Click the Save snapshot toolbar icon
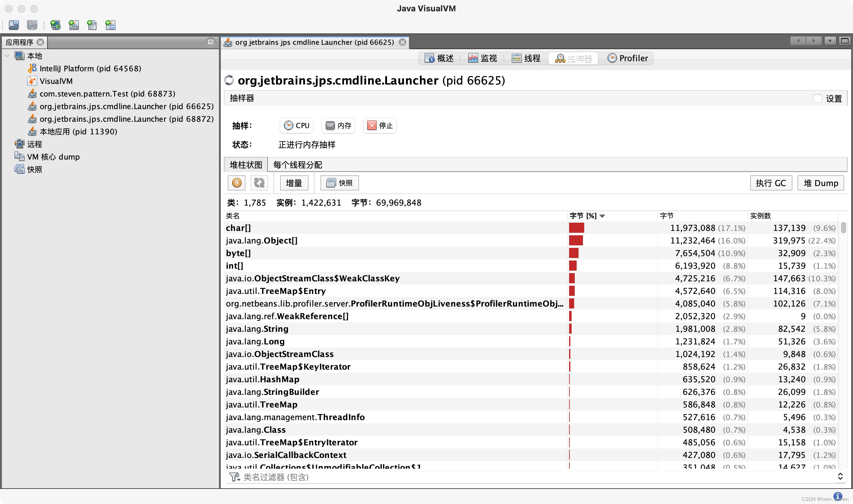Viewport: 853px width, 504px height. coord(32,25)
